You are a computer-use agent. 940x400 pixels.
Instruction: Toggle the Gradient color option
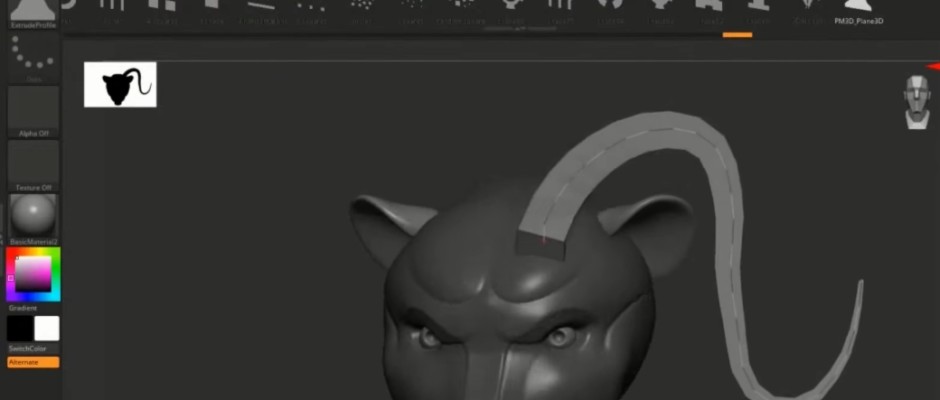[23, 308]
